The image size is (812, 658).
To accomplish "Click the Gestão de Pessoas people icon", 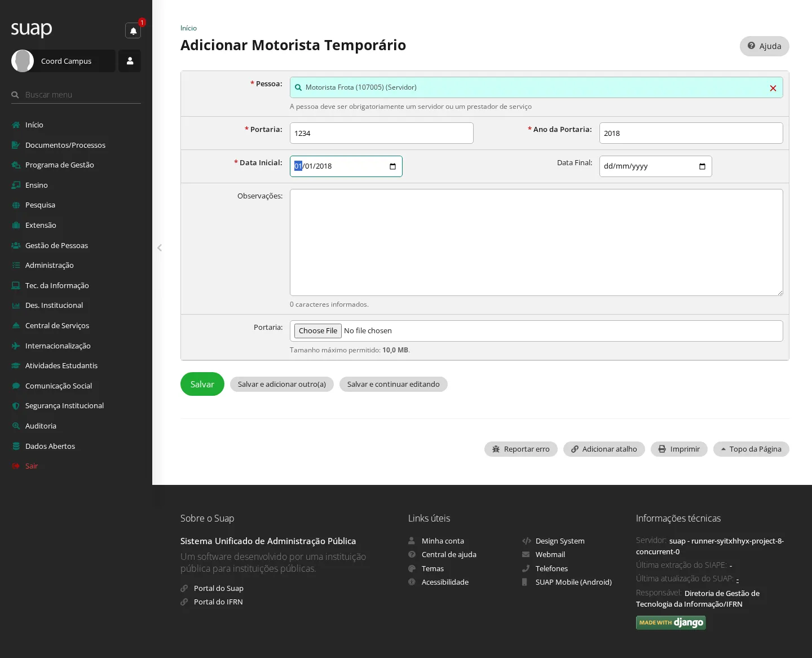I will tap(16, 245).
